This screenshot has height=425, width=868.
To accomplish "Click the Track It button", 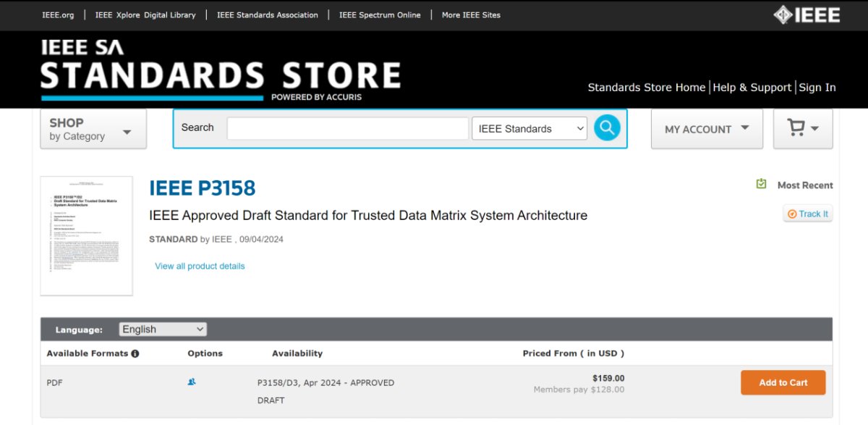I will (808, 214).
